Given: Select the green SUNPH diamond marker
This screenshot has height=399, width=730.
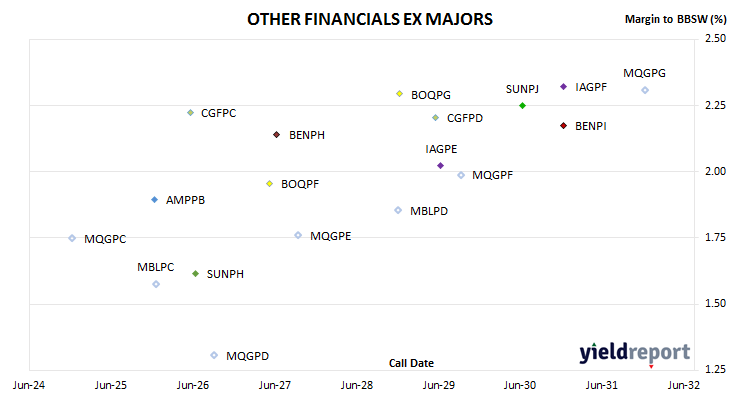Looking at the screenshot, I should click(x=196, y=274).
